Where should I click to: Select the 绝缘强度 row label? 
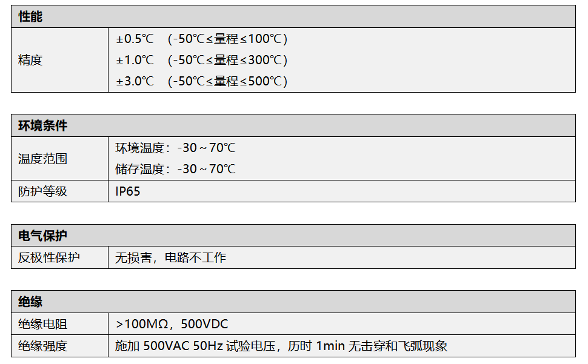43,346
